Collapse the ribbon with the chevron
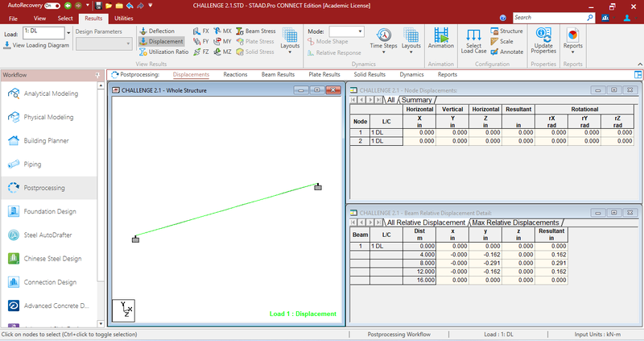 point(640,64)
